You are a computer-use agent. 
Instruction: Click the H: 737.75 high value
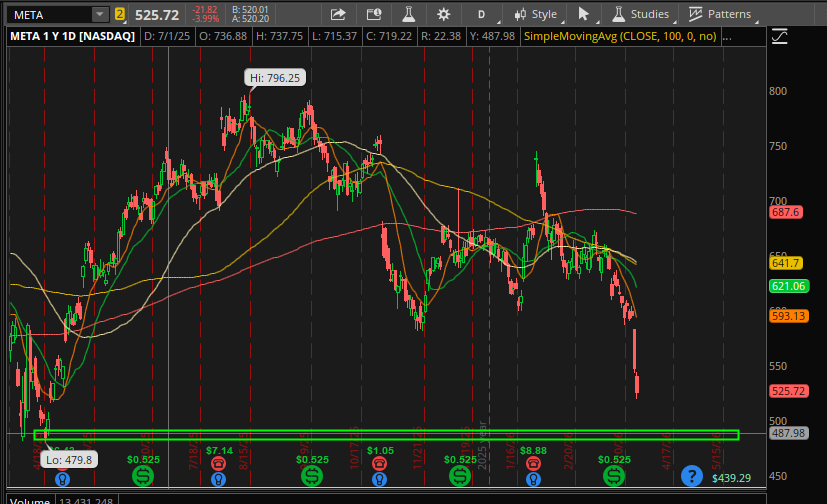[x=280, y=36]
